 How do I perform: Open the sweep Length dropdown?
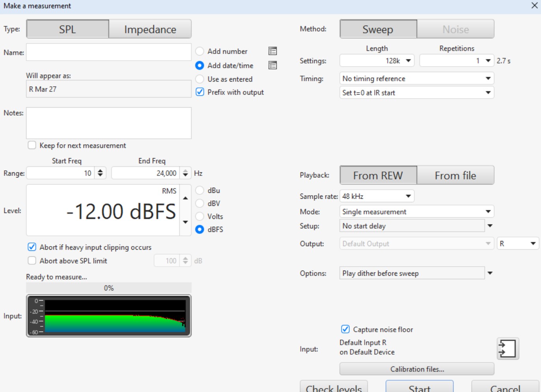(x=377, y=61)
